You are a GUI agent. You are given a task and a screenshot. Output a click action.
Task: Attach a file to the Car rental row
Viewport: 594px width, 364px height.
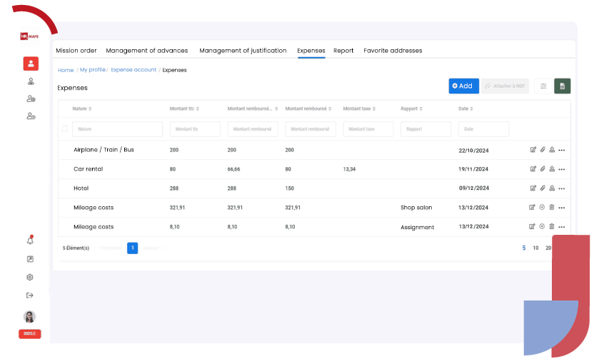pos(543,168)
